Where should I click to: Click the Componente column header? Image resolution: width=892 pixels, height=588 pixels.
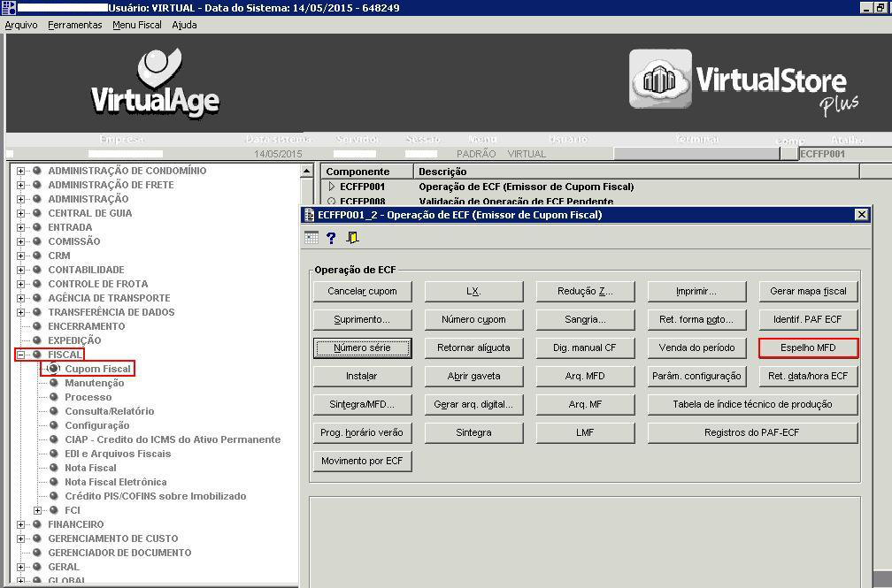[367, 172]
